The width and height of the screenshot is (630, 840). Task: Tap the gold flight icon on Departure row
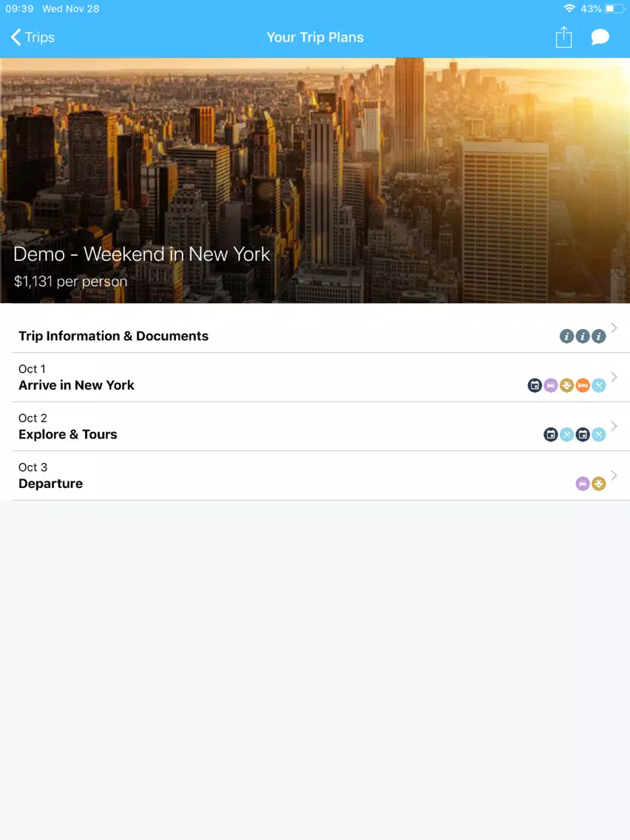[599, 484]
